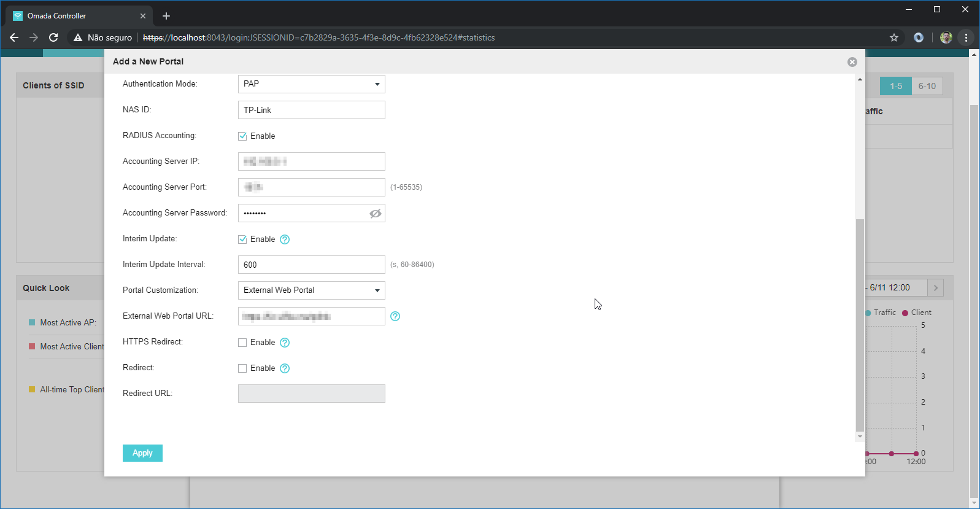The height and width of the screenshot is (509, 980).
Task: Open help icon next to Redirect Enable
Action: (285, 368)
